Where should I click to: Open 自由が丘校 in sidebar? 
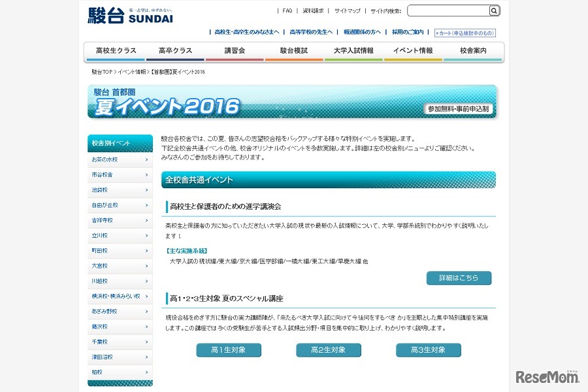[120, 205]
